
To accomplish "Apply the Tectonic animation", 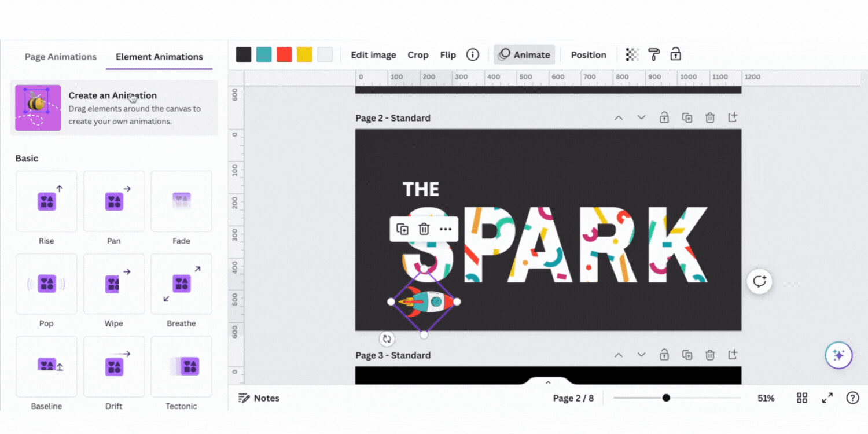I will pyautogui.click(x=181, y=367).
